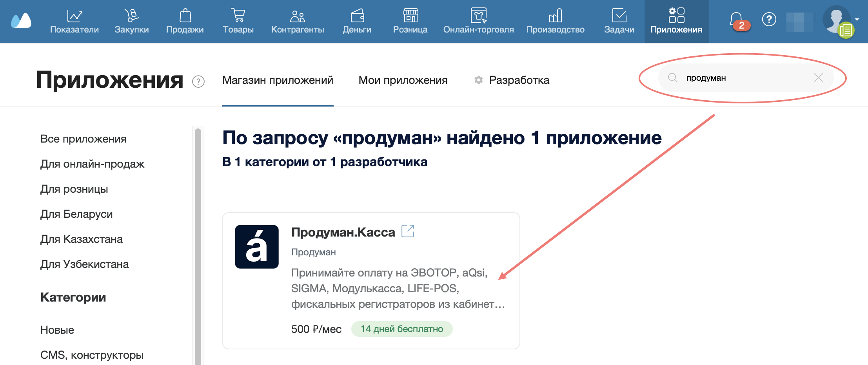This screenshot has width=868, height=365.
Task: Go to the Деньги section
Action: click(357, 21)
